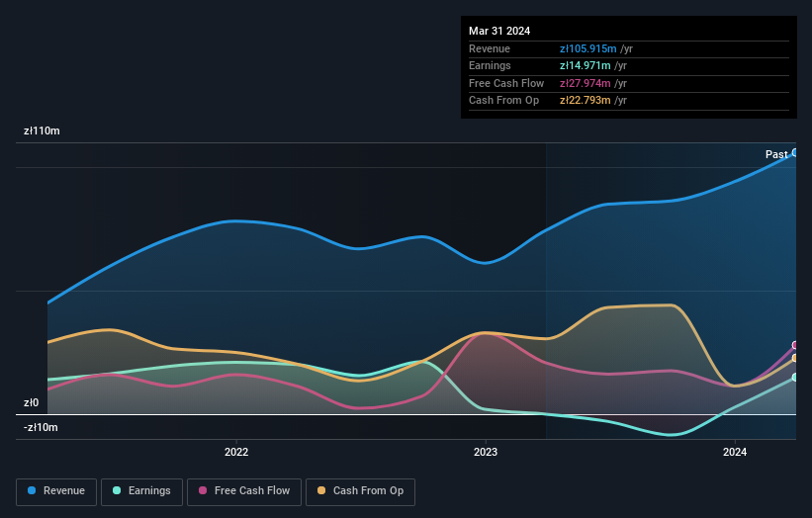This screenshot has height=518, width=812.
Task: Select the Revenue endpoint marker near Past
Action: (x=795, y=152)
